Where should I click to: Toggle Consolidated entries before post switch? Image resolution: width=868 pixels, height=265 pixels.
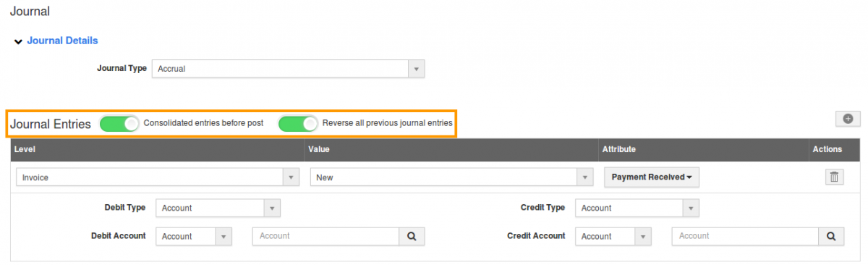(x=119, y=124)
